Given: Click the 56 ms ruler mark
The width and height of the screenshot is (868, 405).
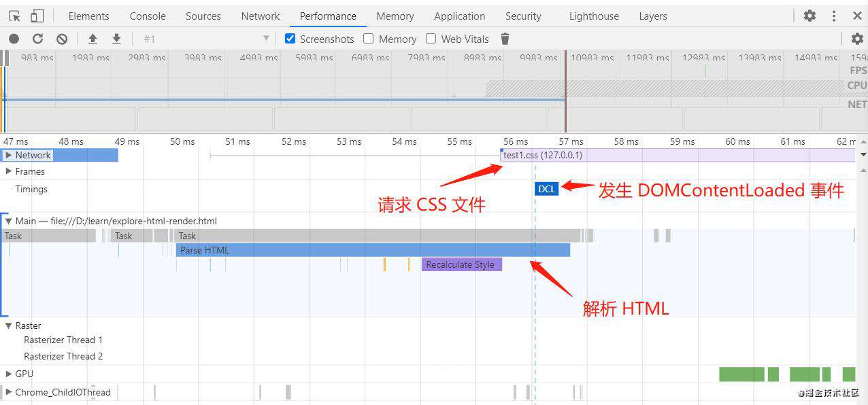Looking at the screenshot, I should pos(516,141).
